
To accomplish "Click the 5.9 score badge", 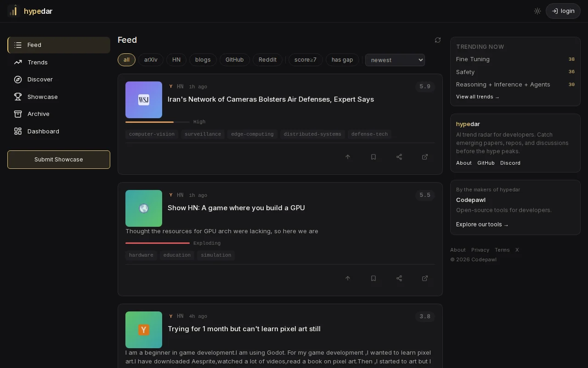I will coord(425,86).
